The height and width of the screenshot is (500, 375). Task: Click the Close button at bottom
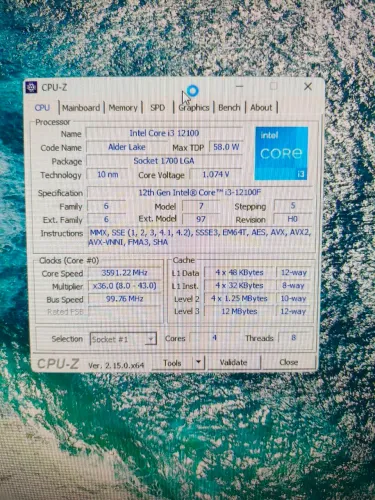pyautogui.click(x=289, y=362)
